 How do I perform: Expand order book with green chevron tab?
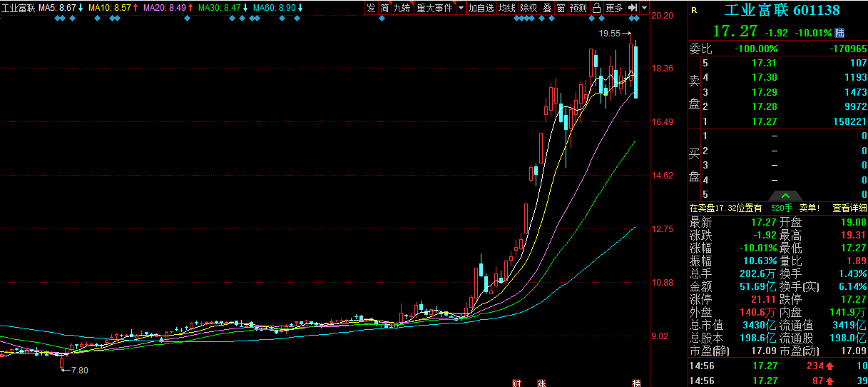786,196
